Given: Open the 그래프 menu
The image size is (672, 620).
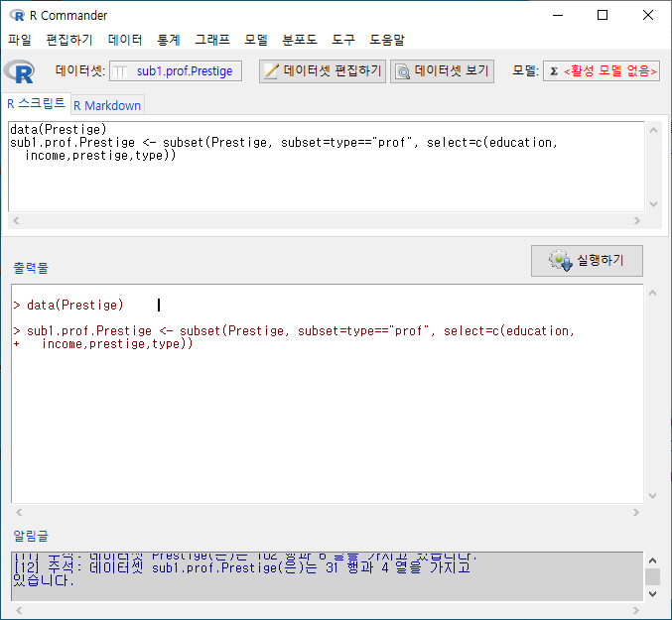Looking at the screenshot, I should pos(212,40).
